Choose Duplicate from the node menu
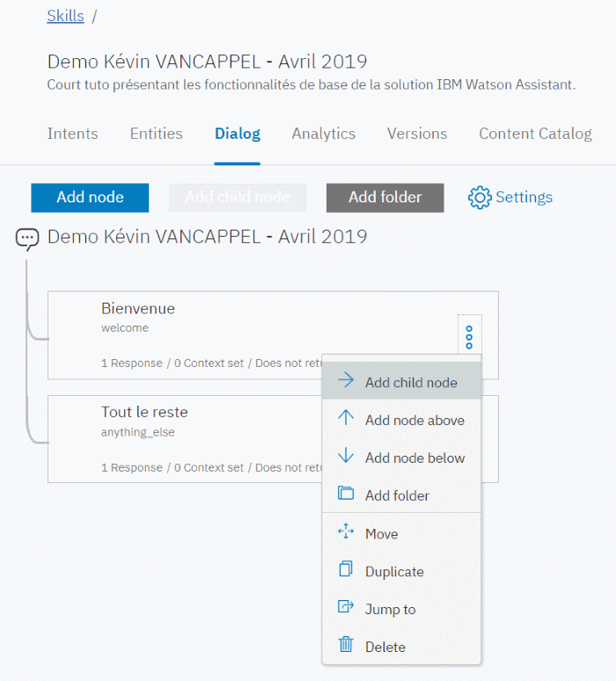The height and width of the screenshot is (681, 616). click(x=401, y=571)
